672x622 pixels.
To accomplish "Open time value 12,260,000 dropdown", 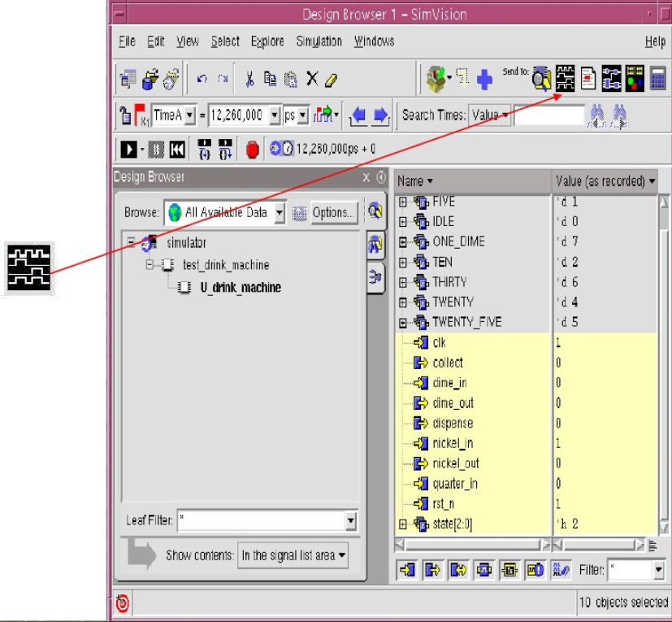I will click(x=275, y=115).
